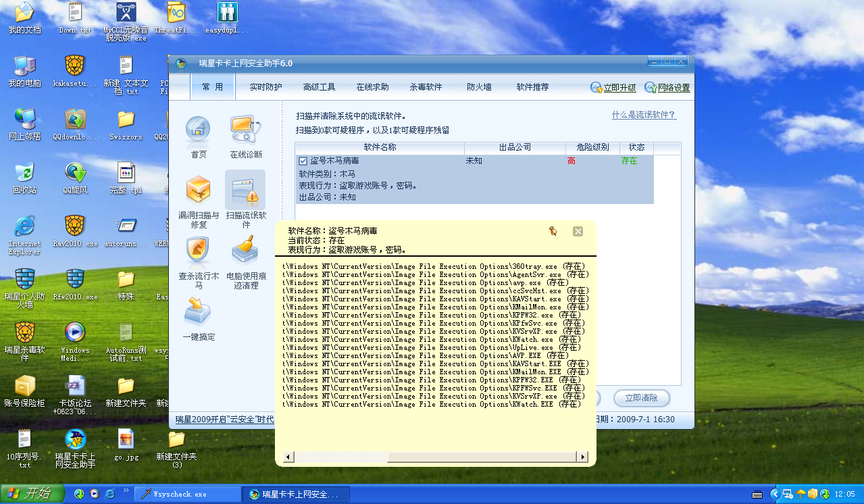
Task: Open kakasetu... lion icon on desktop
Action: (x=75, y=71)
